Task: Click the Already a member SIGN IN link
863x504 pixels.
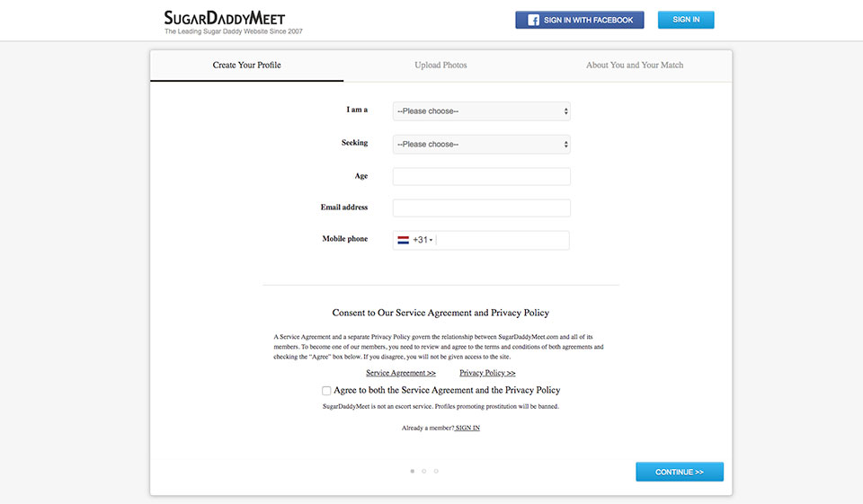Action: [x=467, y=429]
